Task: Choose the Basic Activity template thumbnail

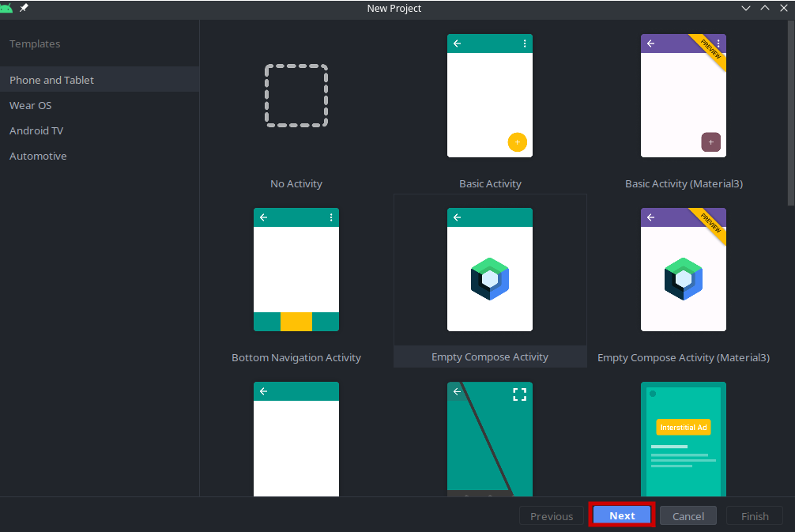Action: click(x=490, y=96)
